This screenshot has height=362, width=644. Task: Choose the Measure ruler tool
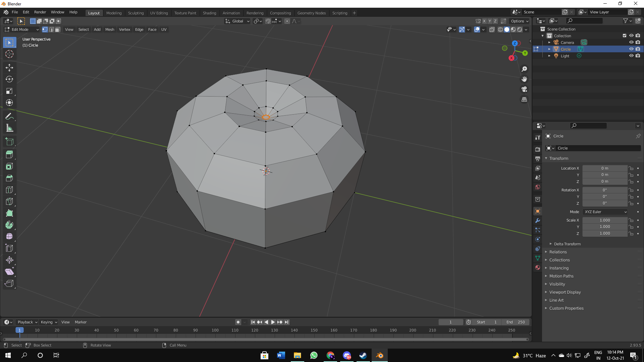click(x=9, y=128)
